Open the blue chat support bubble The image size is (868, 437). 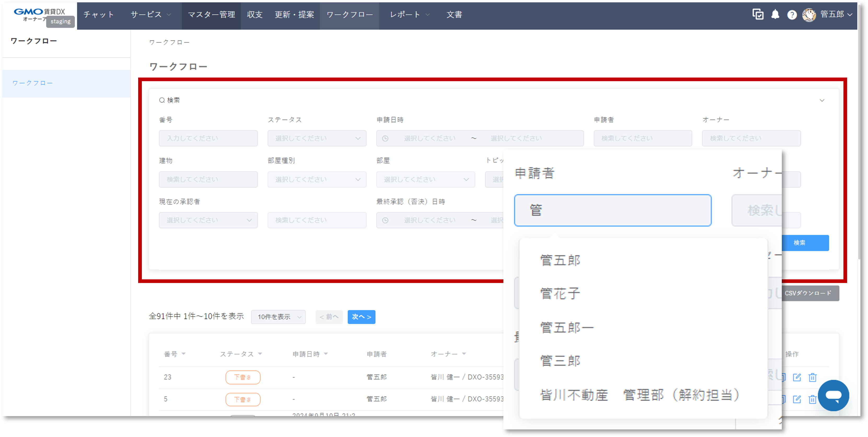pos(833,395)
